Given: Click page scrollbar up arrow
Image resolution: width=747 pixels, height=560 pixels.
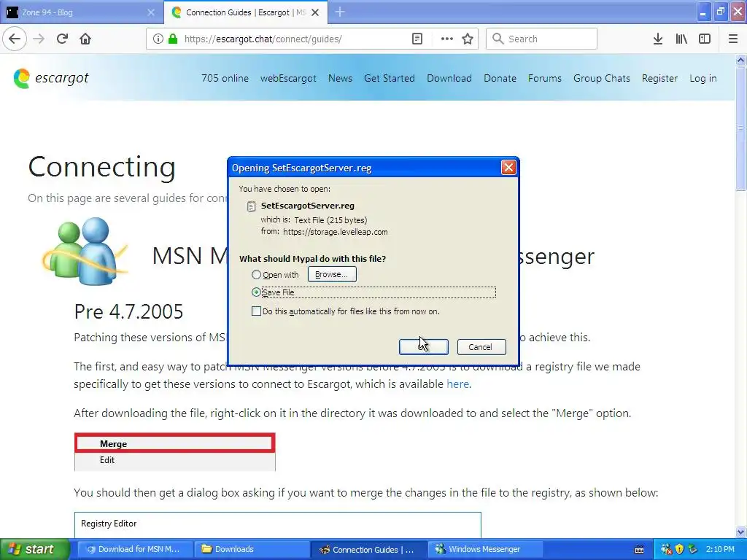Looking at the screenshot, I should click(x=741, y=61).
